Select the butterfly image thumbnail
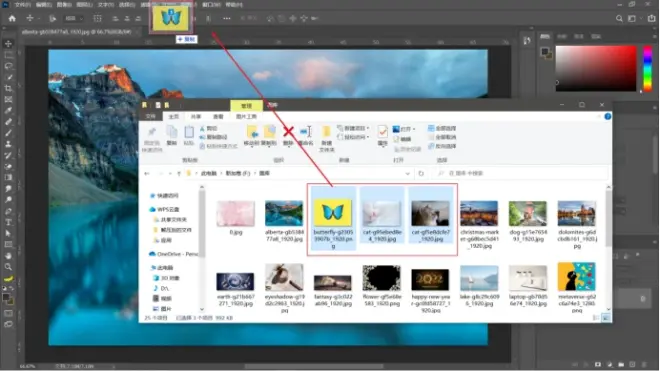 (x=333, y=213)
